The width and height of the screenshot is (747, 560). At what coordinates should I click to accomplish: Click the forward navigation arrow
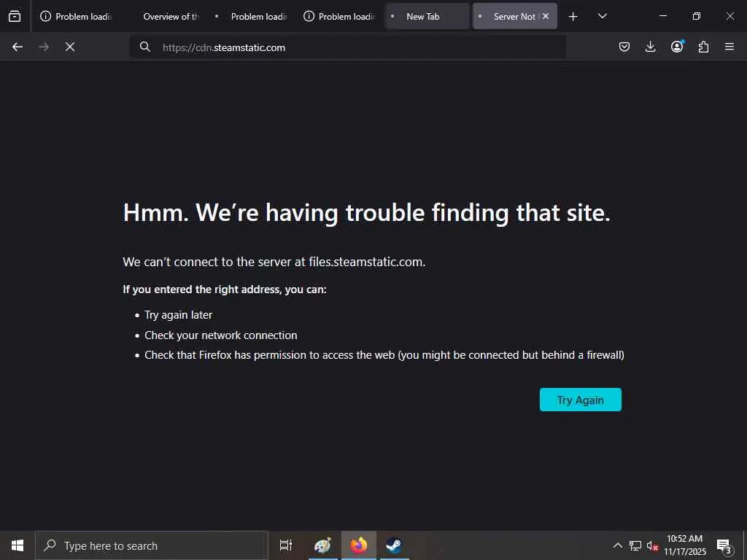tap(44, 47)
